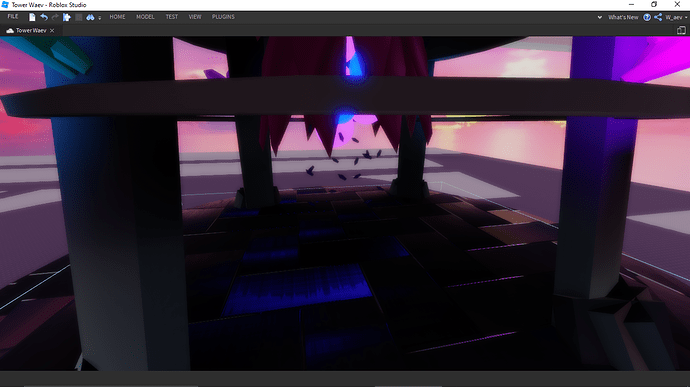
Task: Click the Roblox Studio logo in the title bar
Action: point(5,4)
